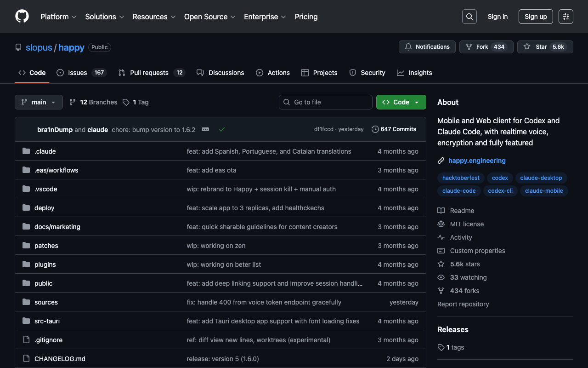This screenshot has height=368, width=588.
Task: Click the search magnifier icon
Action: point(469,17)
